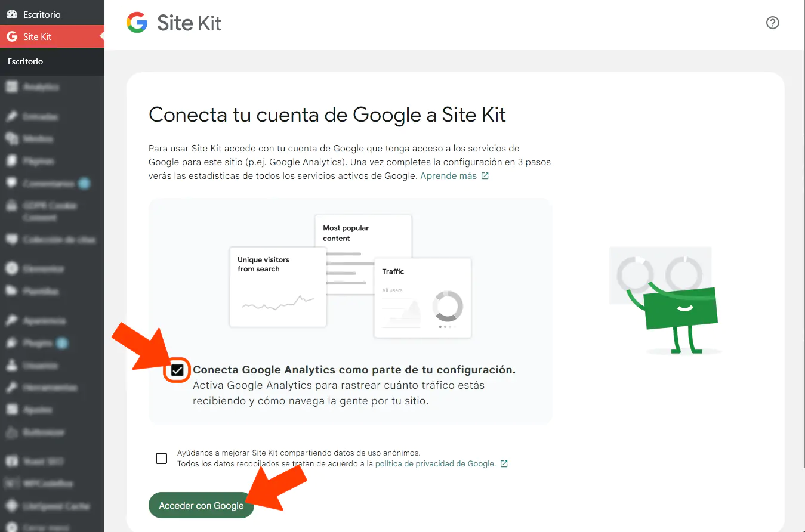Uncheck the Conecta Google Analytics checkbox
The height and width of the screenshot is (532, 805).
[x=177, y=370]
